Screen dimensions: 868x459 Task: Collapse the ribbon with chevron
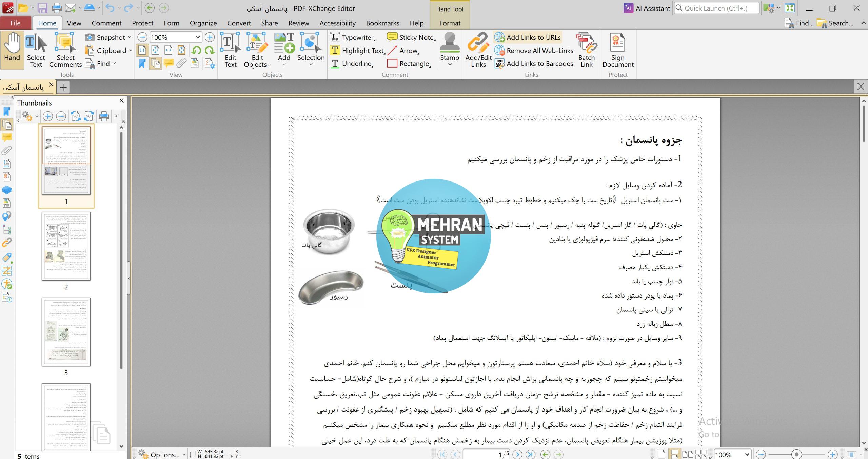coord(863,23)
